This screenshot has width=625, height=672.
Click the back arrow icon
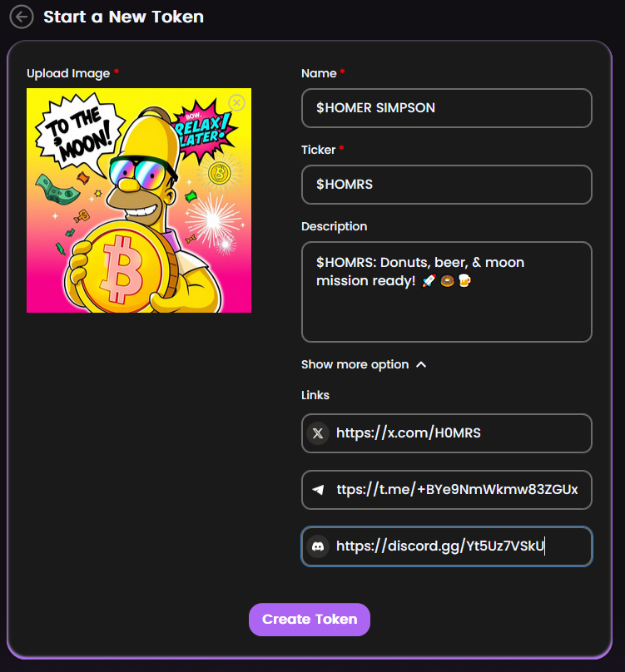[x=22, y=17]
